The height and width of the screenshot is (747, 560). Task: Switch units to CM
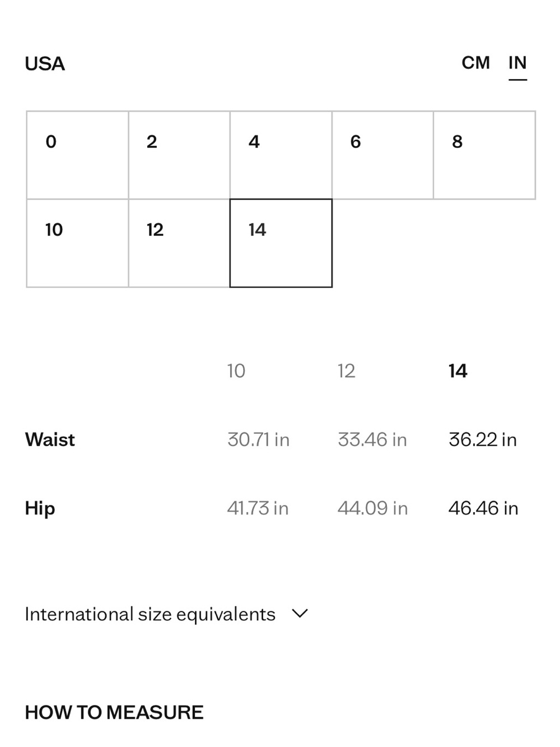click(x=475, y=63)
